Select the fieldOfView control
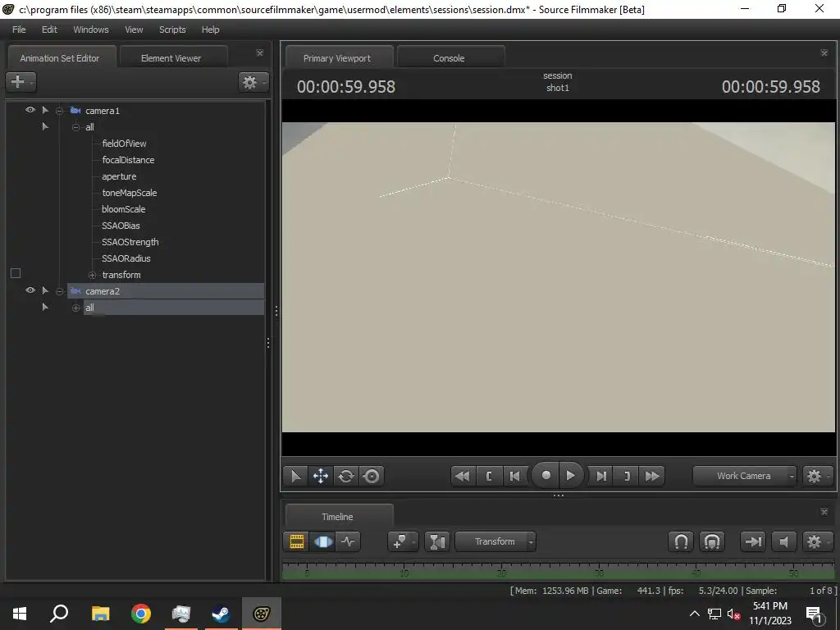Image resolution: width=840 pixels, height=630 pixels. click(124, 144)
